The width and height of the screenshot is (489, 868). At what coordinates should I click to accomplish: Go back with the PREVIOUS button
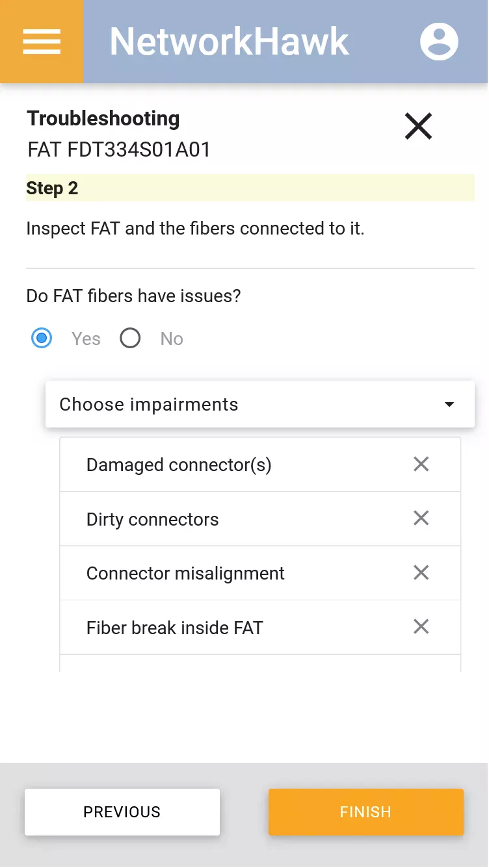[122, 812]
